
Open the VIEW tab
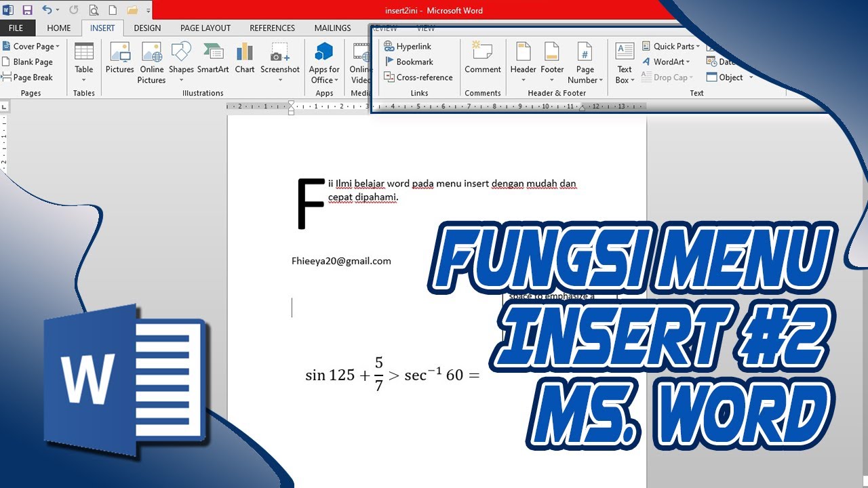[x=426, y=28]
